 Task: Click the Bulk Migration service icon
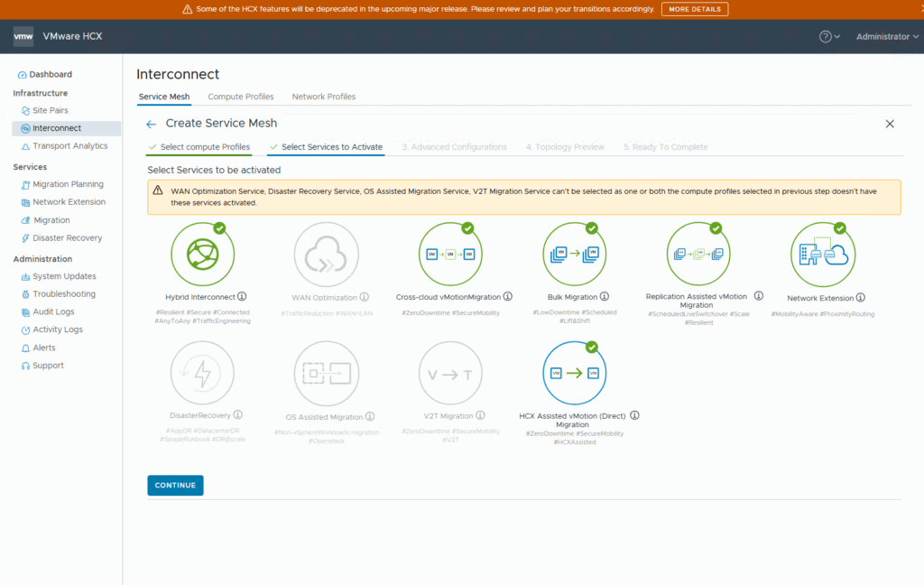(574, 255)
